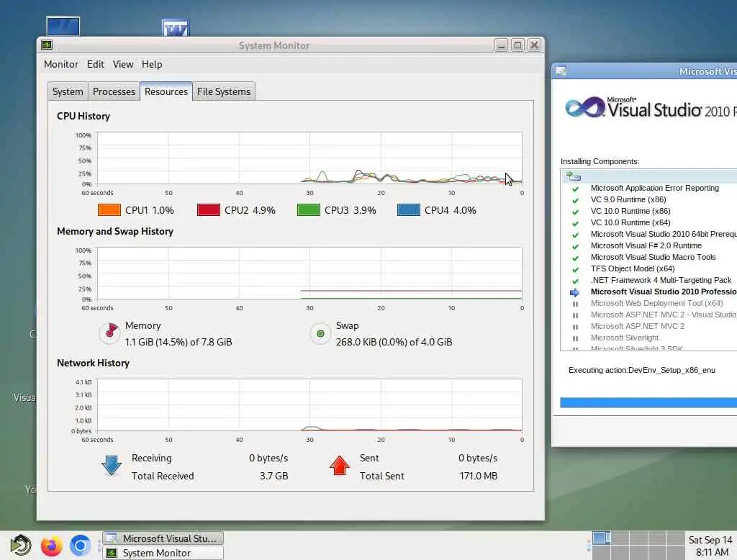Image resolution: width=737 pixels, height=560 pixels.
Task: Click pending icon beside Microsoft Web Deployment Tool
Action: pos(575,304)
